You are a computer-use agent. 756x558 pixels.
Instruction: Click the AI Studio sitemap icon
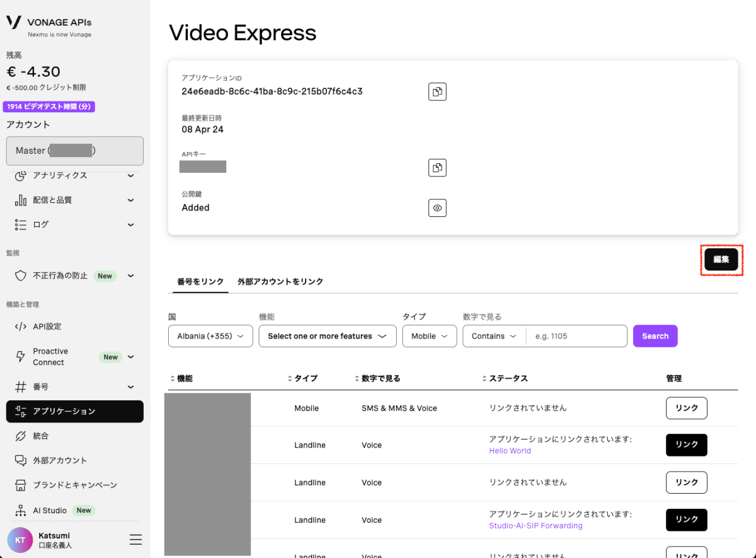(21, 510)
